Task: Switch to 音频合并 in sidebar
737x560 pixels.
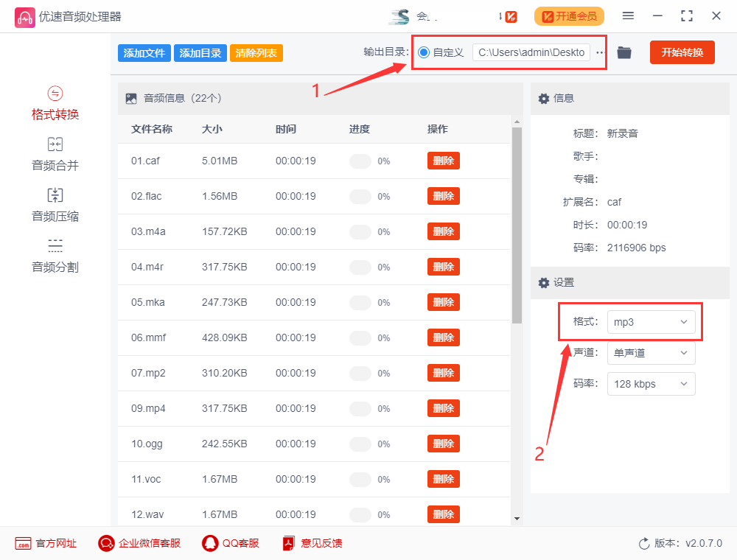Action: 55,155
